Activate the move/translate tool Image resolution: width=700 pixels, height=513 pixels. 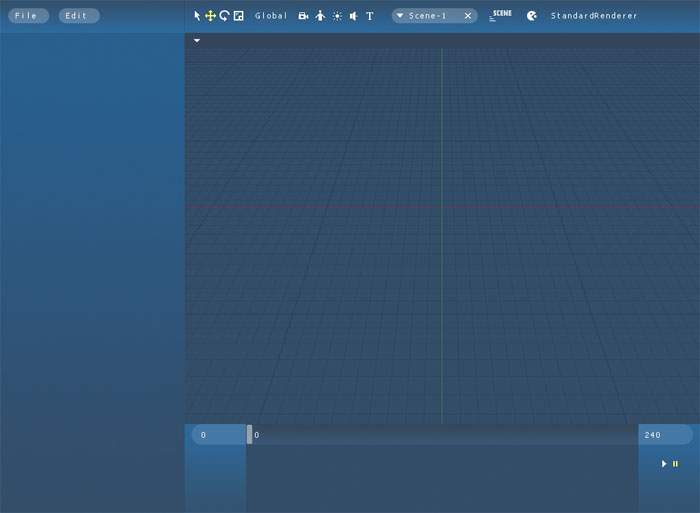click(211, 16)
